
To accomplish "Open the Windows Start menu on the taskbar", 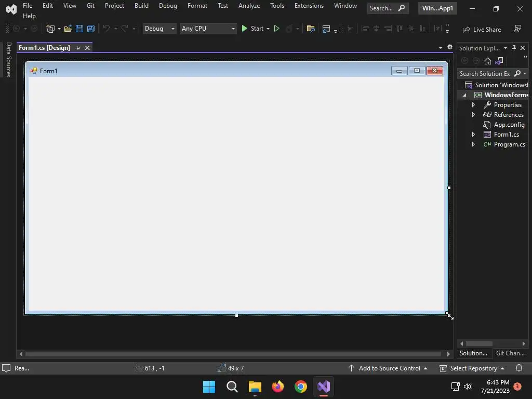I will coord(209,387).
